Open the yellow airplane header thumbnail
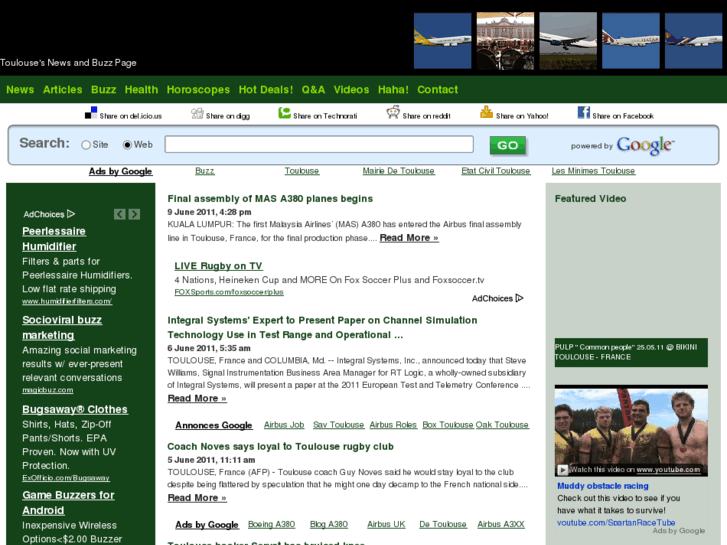This screenshot has height=545, width=727. (x=442, y=41)
